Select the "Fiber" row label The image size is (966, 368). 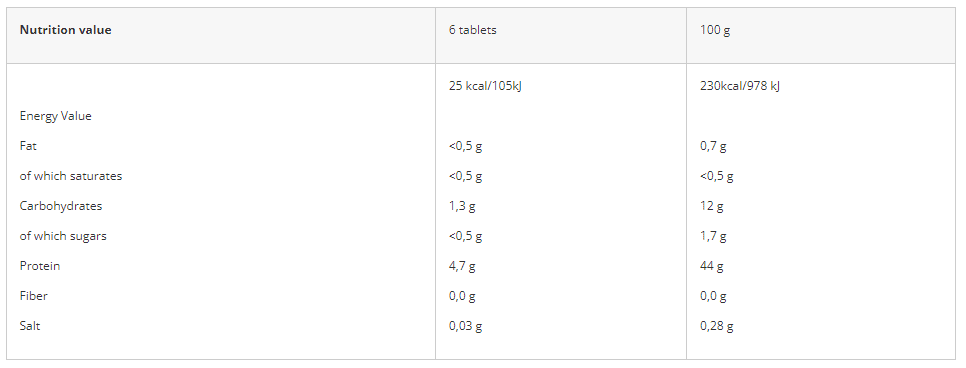click(x=33, y=296)
